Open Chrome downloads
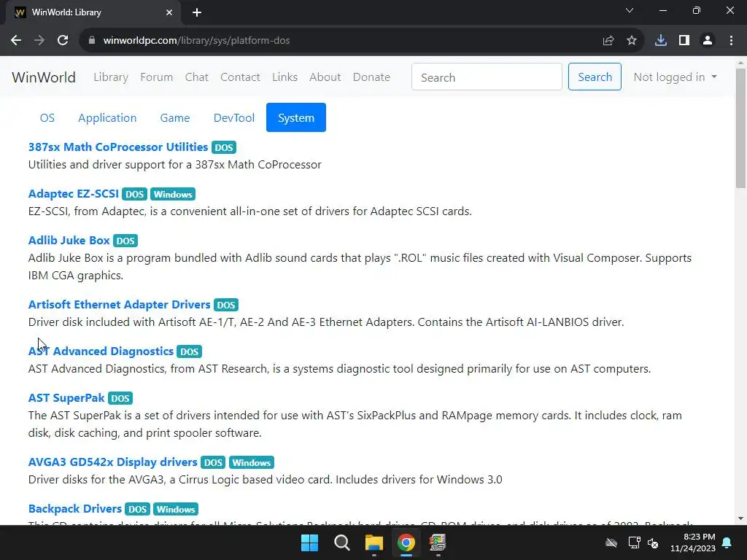The height and width of the screenshot is (560, 747). [661, 41]
